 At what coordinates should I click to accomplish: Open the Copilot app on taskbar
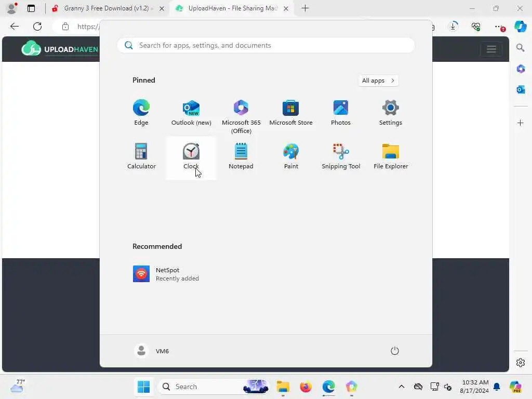pyautogui.click(x=352, y=387)
